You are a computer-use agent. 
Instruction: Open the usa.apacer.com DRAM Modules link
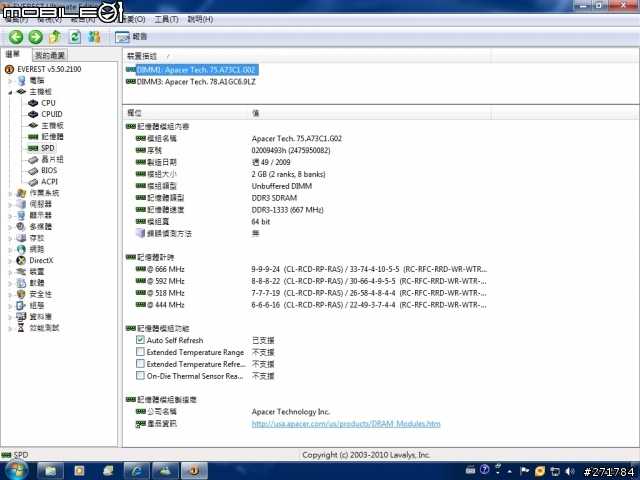point(346,424)
